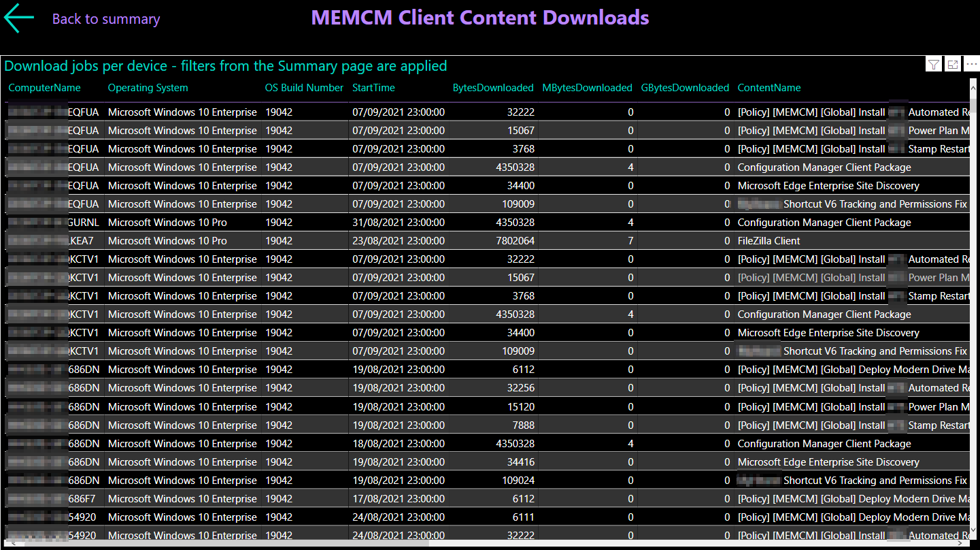Select the GBytesDownloaded column header
The height and width of the screenshot is (550, 980).
pyautogui.click(x=685, y=88)
